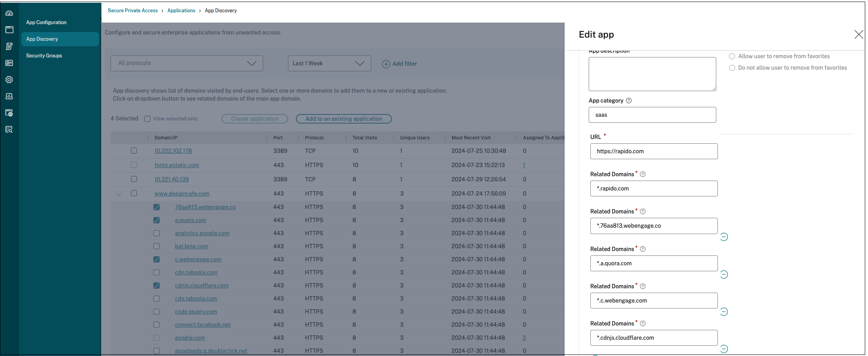The image size is (868, 356).
Task: Open Security Groups in sidebar
Action: 44,56
